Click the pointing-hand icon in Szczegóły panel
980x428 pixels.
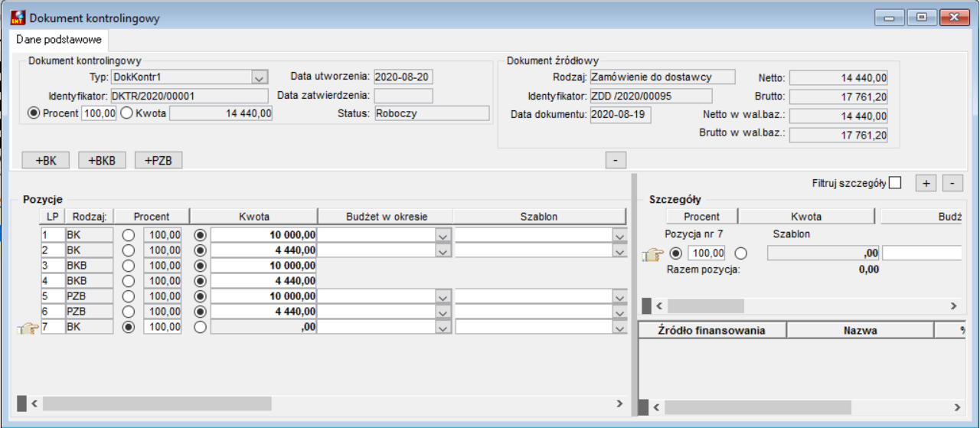653,255
